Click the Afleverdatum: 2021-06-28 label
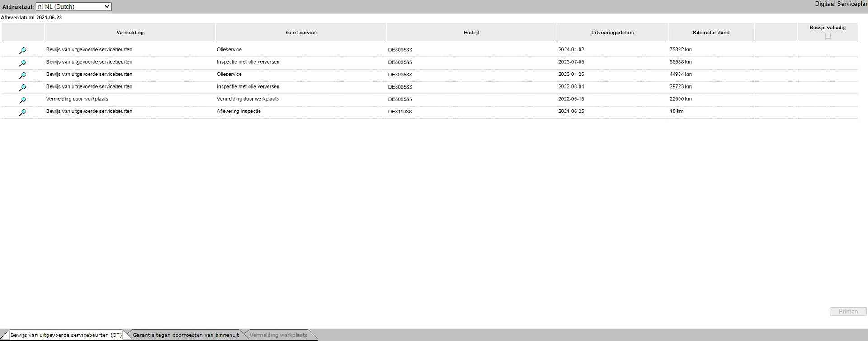Viewport: 868px width, 341px height. point(32,18)
